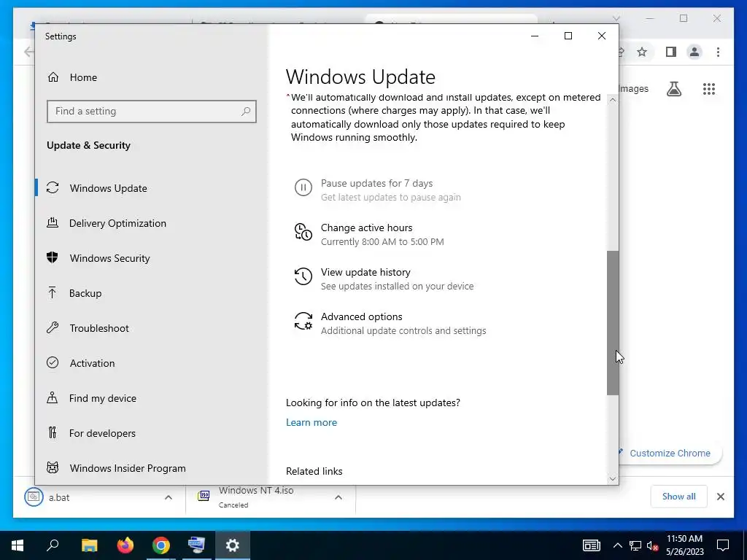Viewport: 747px width, 560px height.
Task: Open Chrome's three-dot menu
Action: point(718,52)
